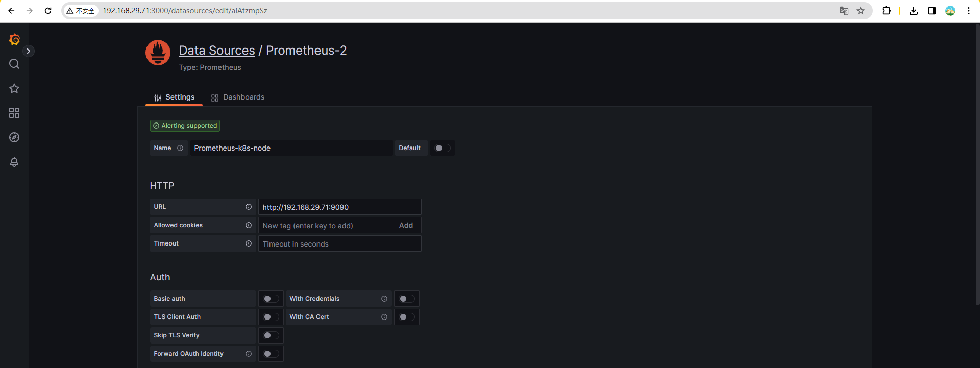Click the Alerting supported badge

185,126
